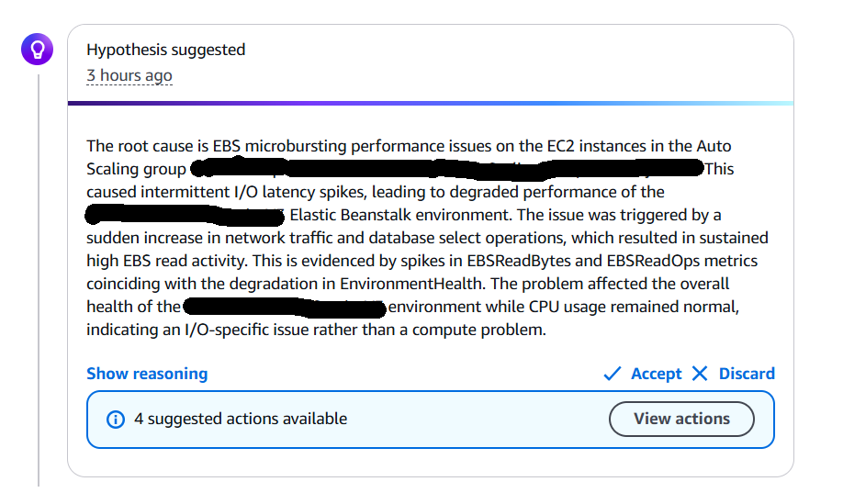Click the Discard X icon
The height and width of the screenshot is (504, 843).
[x=700, y=374]
